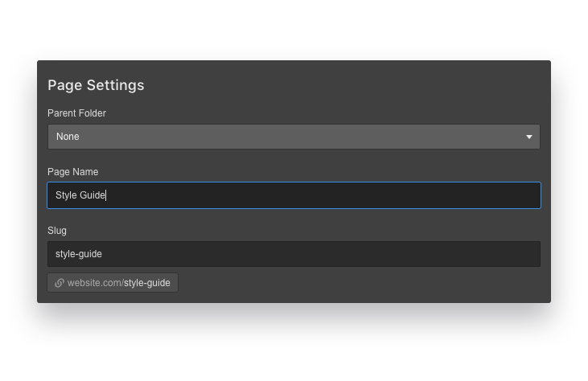The width and height of the screenshot is (588, 381).
Task: Click the "Page Settings" heading
Action: (96, 85)
